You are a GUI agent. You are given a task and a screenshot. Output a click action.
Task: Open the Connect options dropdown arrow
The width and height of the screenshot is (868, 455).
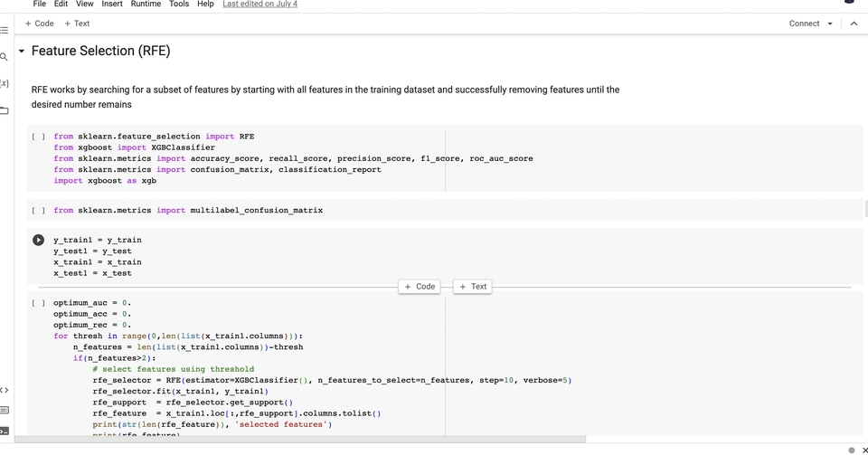(x=830, y=24)
